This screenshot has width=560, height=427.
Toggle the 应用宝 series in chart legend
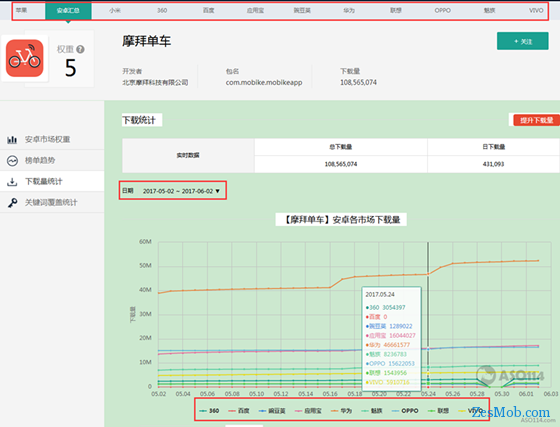tap(308, 411)
